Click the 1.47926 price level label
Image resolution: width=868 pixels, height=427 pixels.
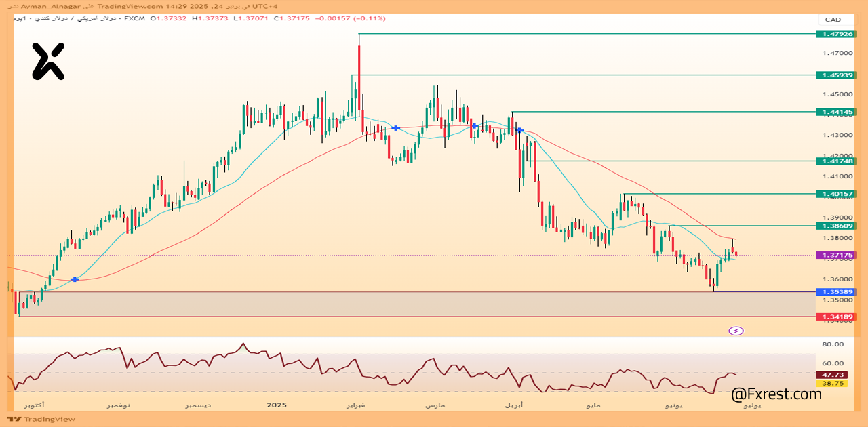[x=837, y=33]
